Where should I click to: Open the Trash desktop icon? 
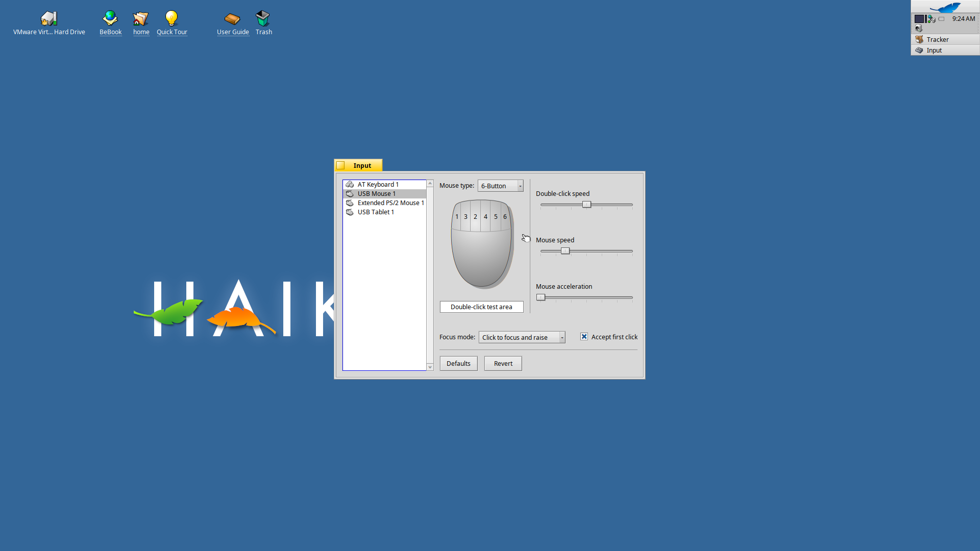coord(263,18)
